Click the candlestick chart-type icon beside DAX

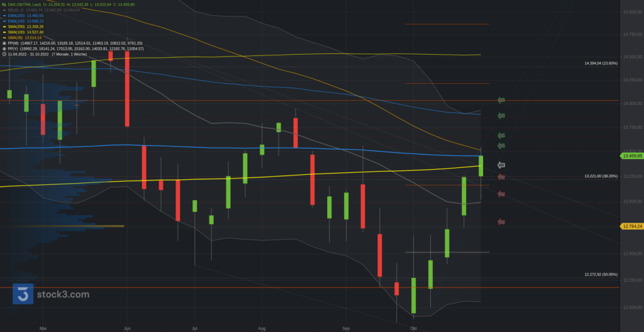(x=4, y=4)
